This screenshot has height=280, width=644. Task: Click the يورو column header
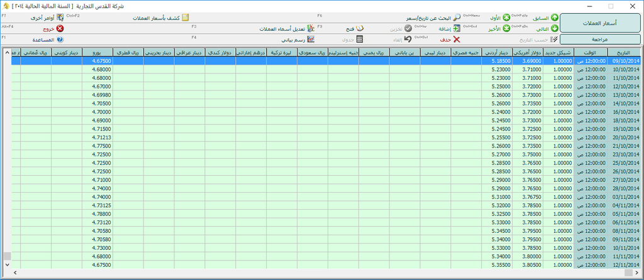[97, 53]
